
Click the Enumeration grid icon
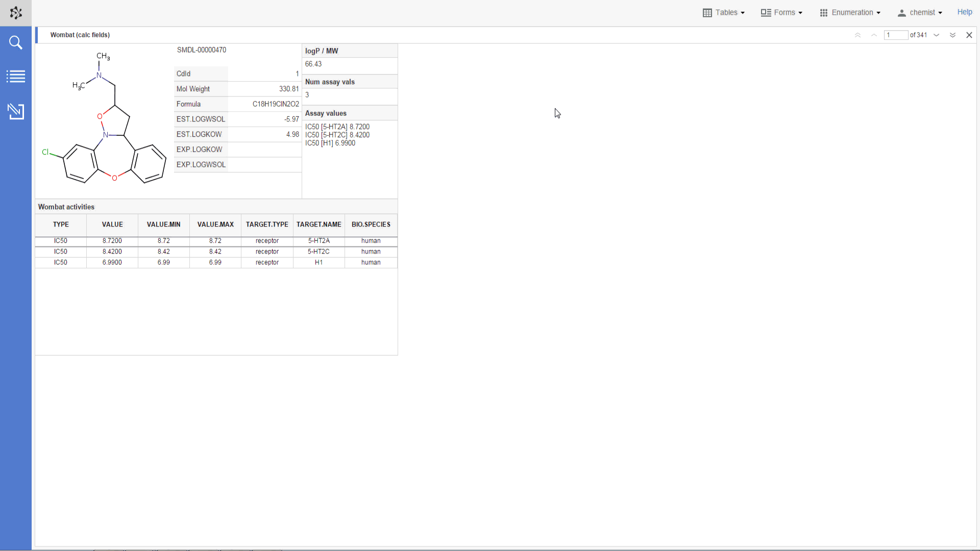(x=823, y=12)
